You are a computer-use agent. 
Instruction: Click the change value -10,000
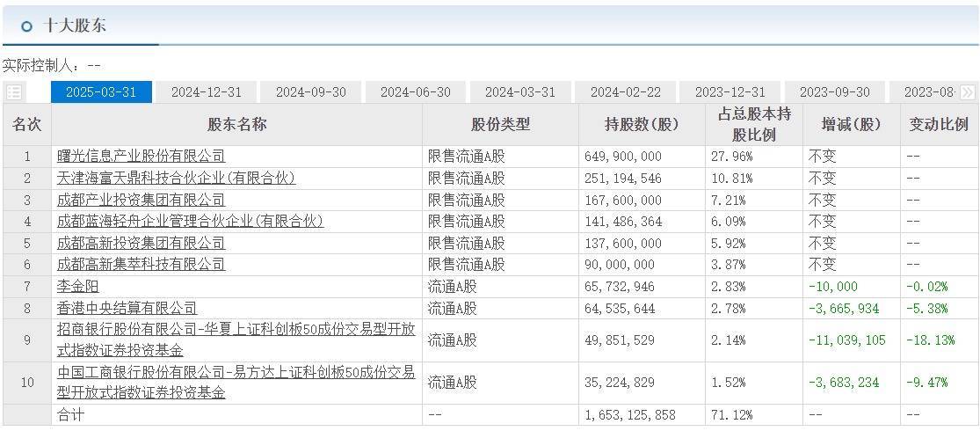[833, 287]
